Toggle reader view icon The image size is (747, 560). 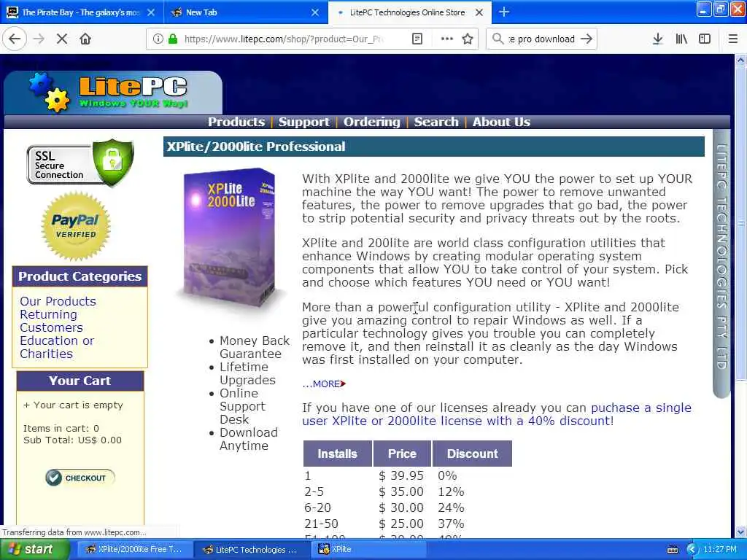[417, 39]
